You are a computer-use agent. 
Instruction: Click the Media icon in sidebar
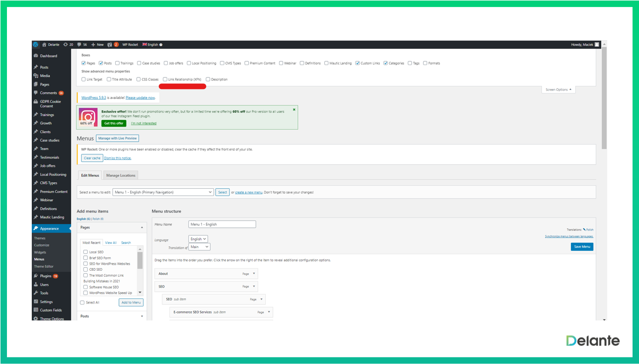(36, 76)
